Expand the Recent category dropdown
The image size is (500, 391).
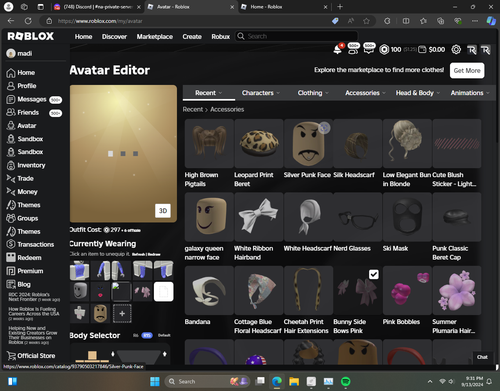coord(209,93)
